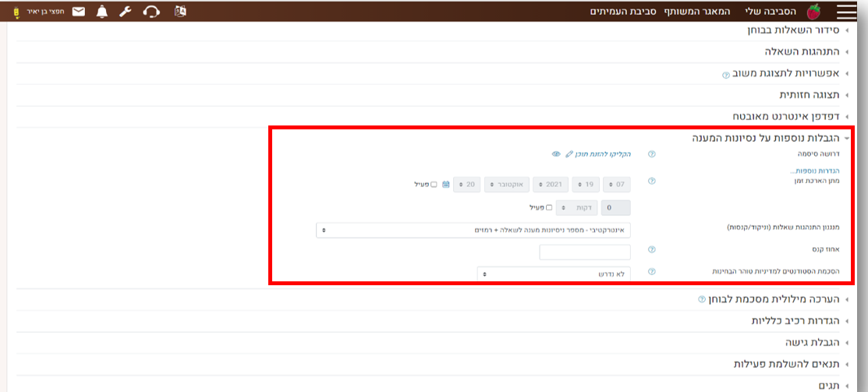This screenshot has width=868, height=392.
Task: Open notifications bell
Action: point(102,12)
